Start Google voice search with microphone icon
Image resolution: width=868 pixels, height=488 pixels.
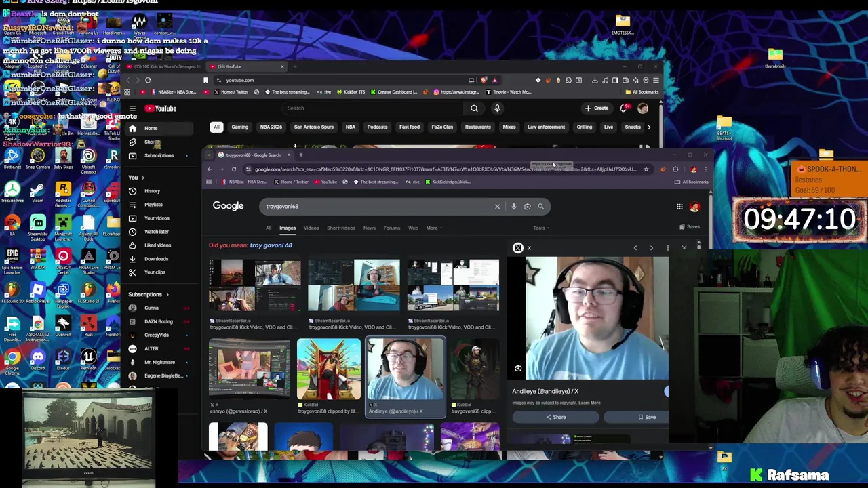tap(514, 206)
